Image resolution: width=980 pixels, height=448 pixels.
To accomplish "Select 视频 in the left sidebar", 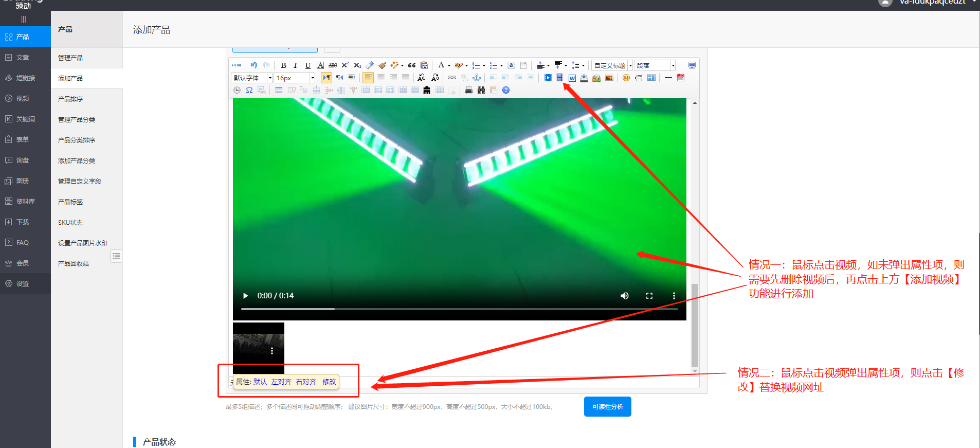I will 23,98.
